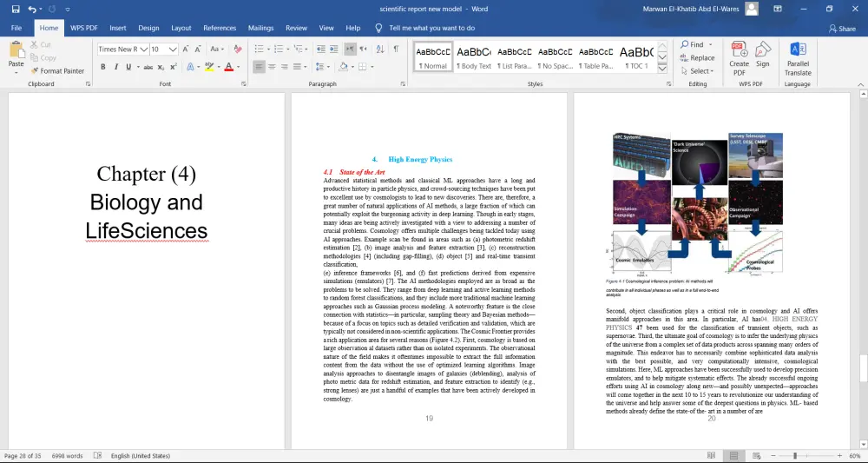
Task: Open the font size dropdown
Action: click(x=173, y=50)
